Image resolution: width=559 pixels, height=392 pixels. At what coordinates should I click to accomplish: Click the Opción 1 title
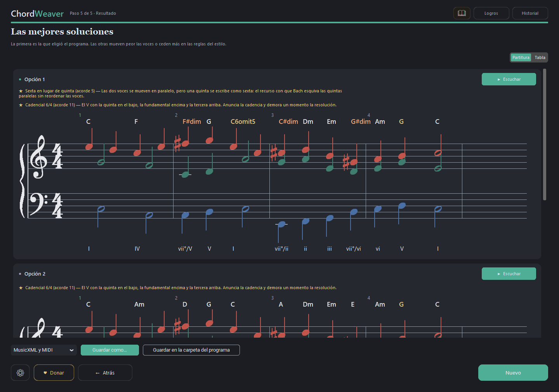point(35,79)
